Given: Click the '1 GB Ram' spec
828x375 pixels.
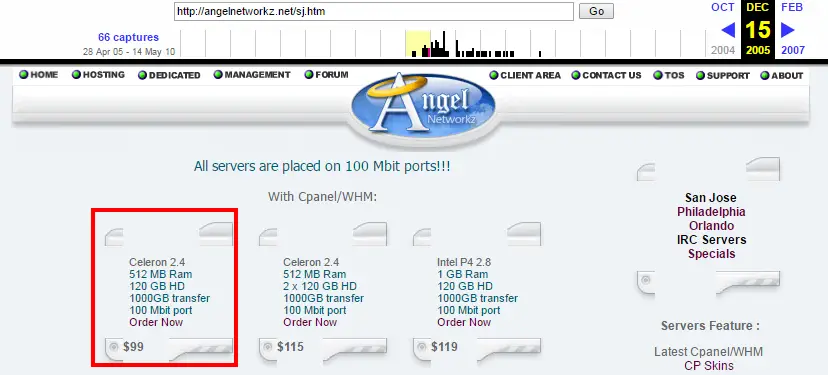Looking at the screenshot, I should 463,274.
